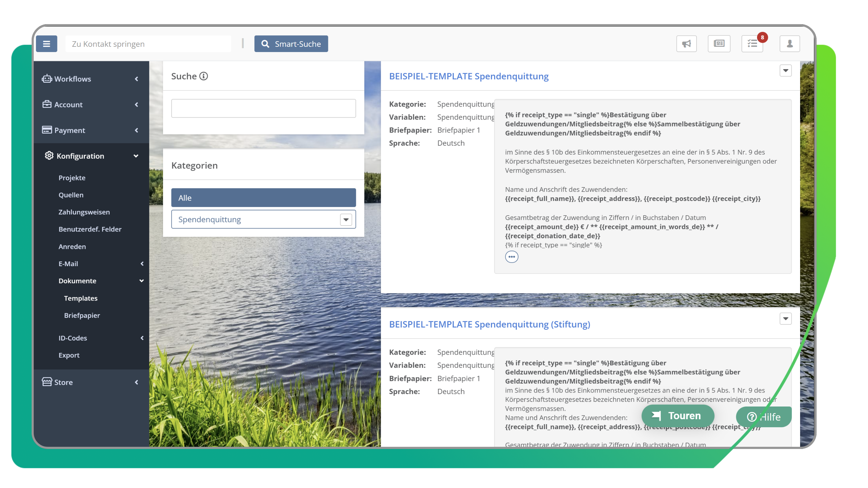The height and width of the screenshot is (488, 868).
Task: Click the hamburger menu icon
Action: (x=46, y=44)
